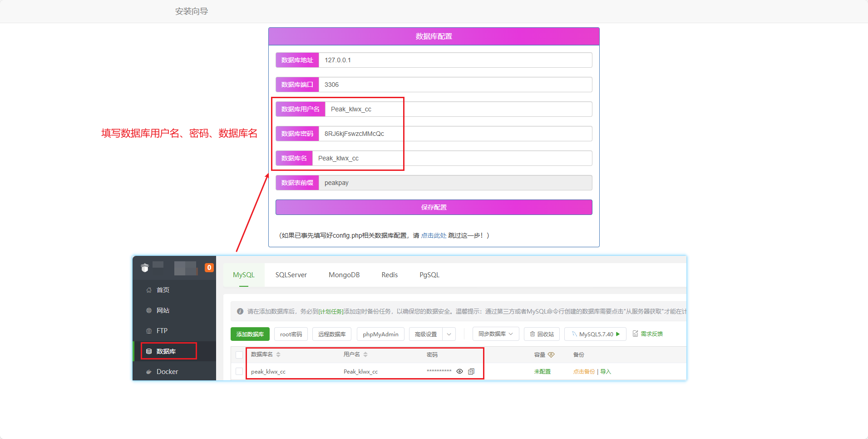Switch to the Redis tab
868x439 pixels.
(390, 275)
